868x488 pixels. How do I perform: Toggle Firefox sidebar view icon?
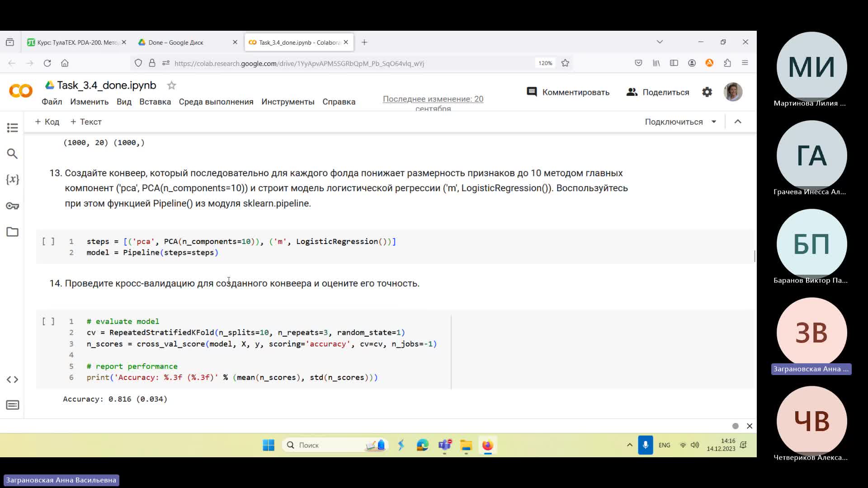674,63
